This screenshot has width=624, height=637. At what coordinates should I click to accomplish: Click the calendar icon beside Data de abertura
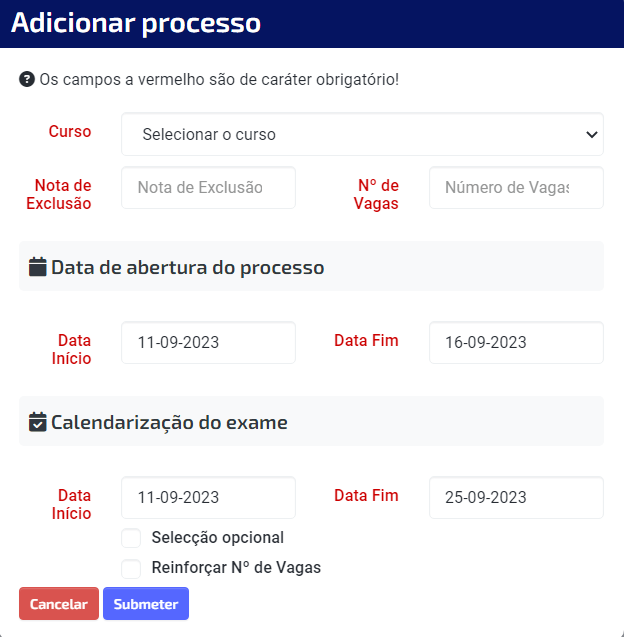coord(37,267)
